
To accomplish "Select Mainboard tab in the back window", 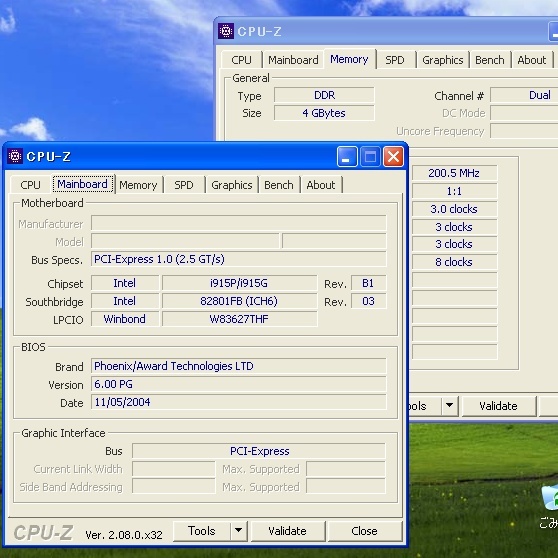I will point(293,60).
